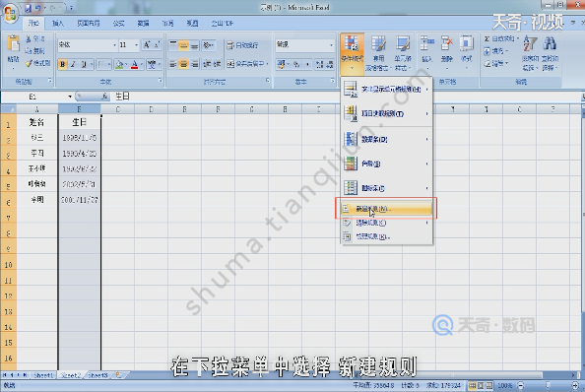
Task: Click the Paste clipboard icon
Action: click(14, 44)
